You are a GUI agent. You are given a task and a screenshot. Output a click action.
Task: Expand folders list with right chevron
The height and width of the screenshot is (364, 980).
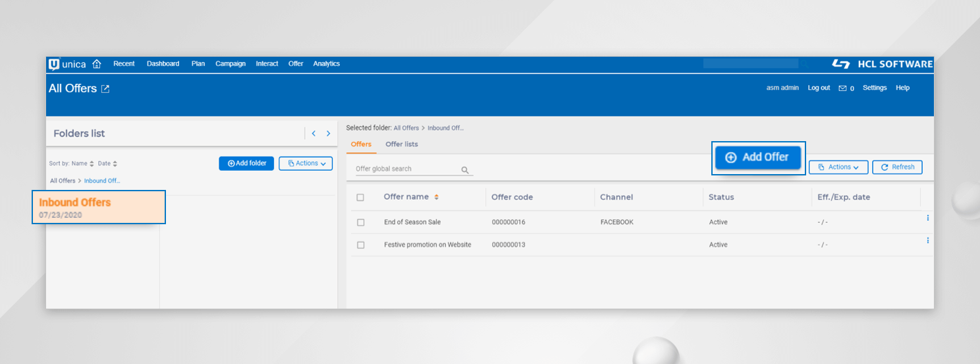tap(328, 133)
